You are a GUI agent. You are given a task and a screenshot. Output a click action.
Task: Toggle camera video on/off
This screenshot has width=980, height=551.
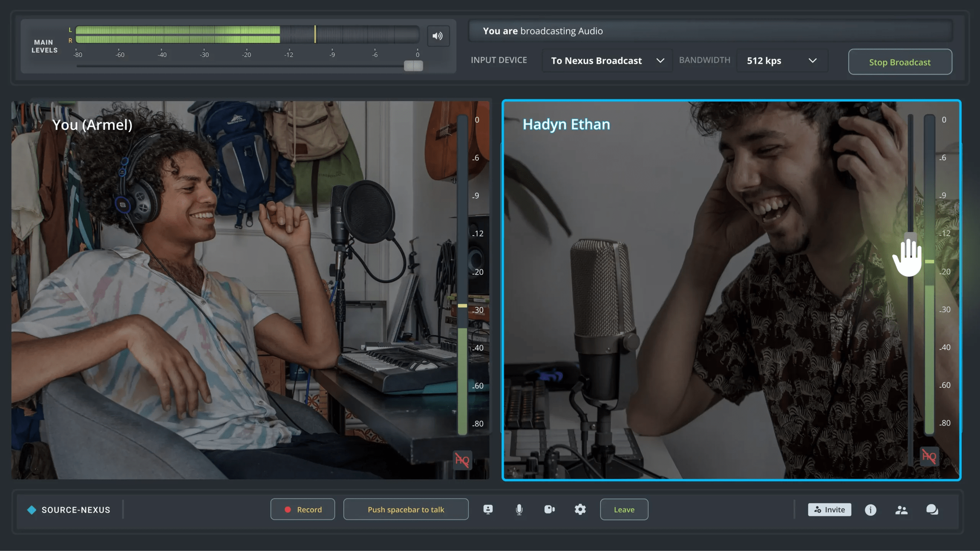(x=549, y=509)
